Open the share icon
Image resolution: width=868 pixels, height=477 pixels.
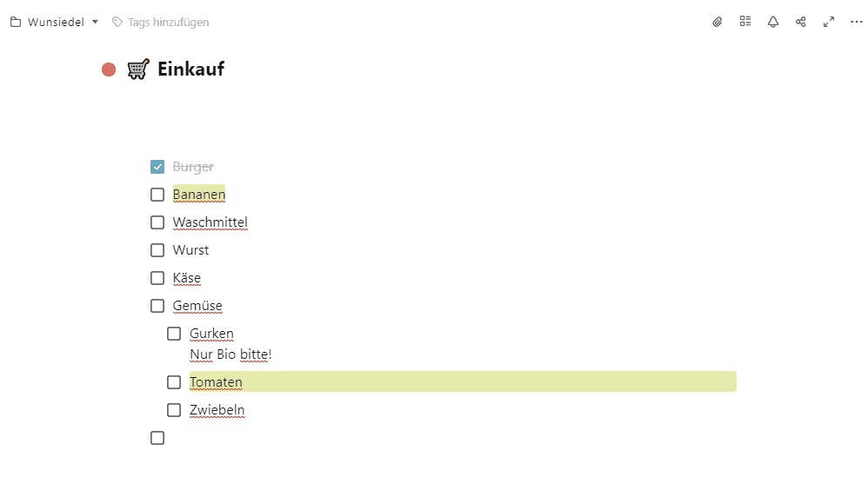[x=801, y=22]
